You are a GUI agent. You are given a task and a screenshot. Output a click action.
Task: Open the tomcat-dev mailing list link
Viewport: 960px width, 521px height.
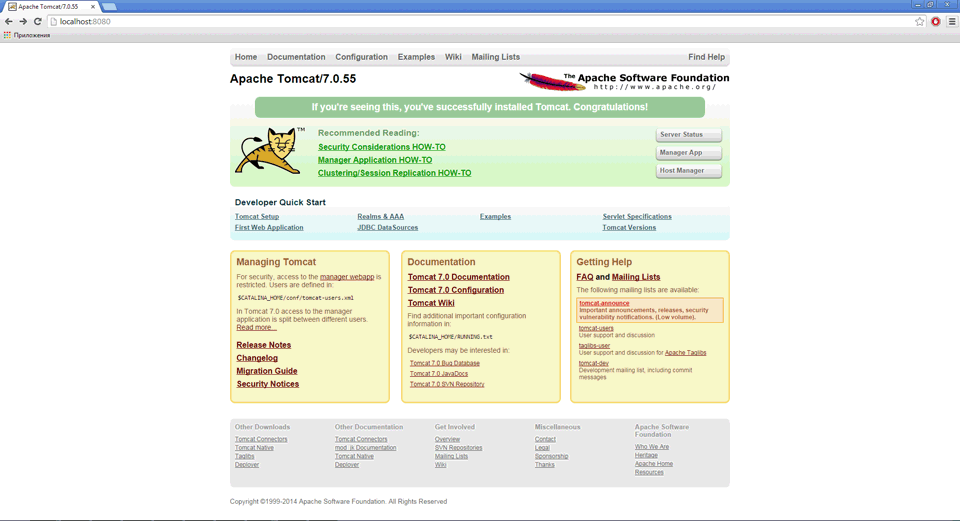tap(594, 364)
